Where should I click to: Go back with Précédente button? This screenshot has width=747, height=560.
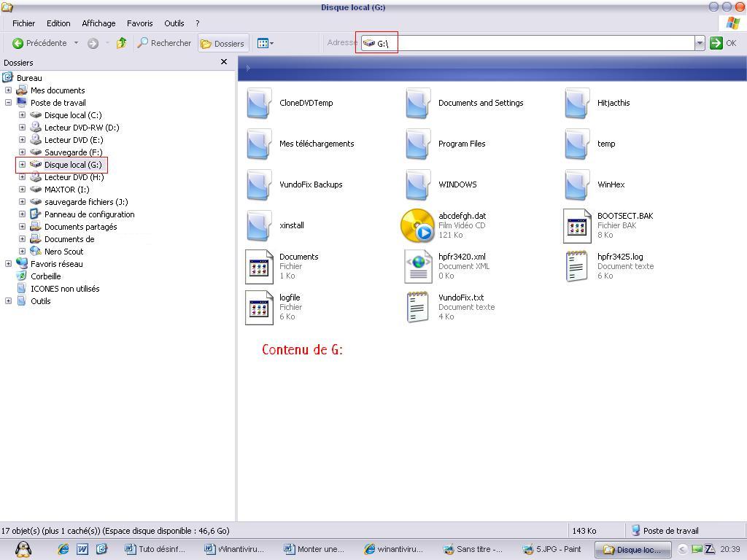[39, 43]
